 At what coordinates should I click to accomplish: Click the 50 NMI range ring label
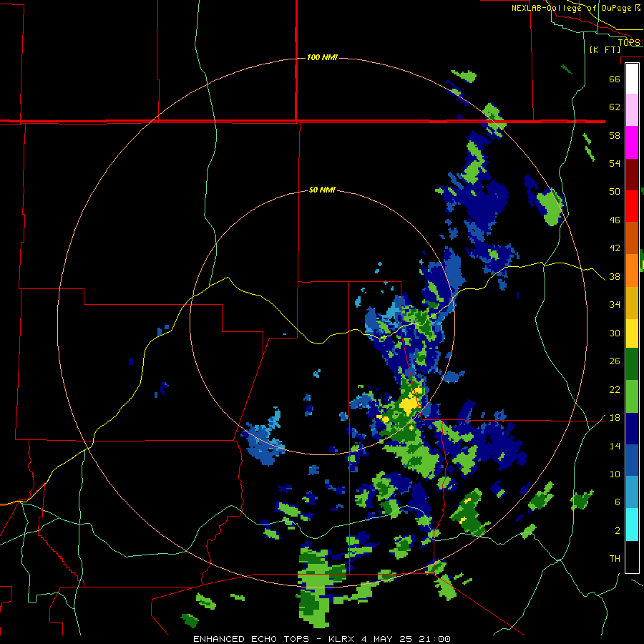322,190
